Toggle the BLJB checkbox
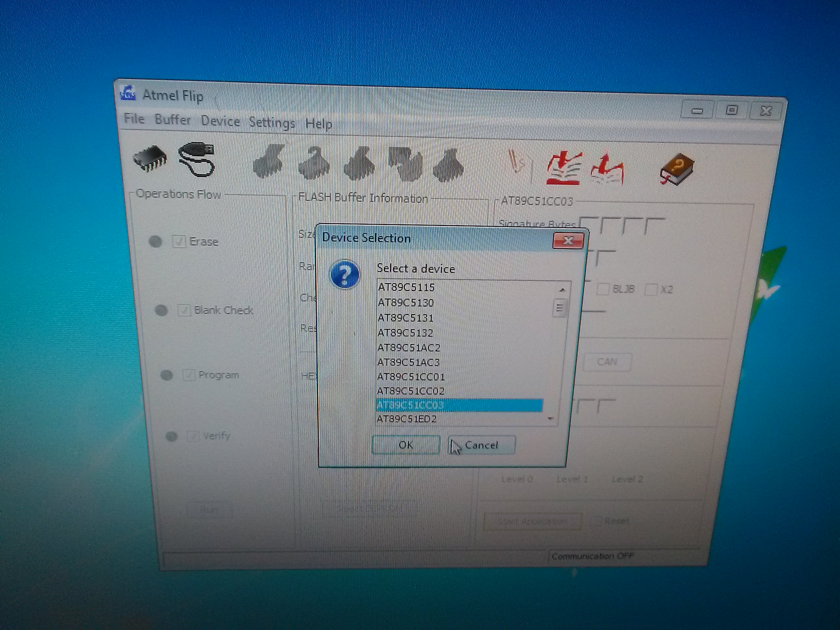Screen dimensions: 840x630 click(603, 289)
